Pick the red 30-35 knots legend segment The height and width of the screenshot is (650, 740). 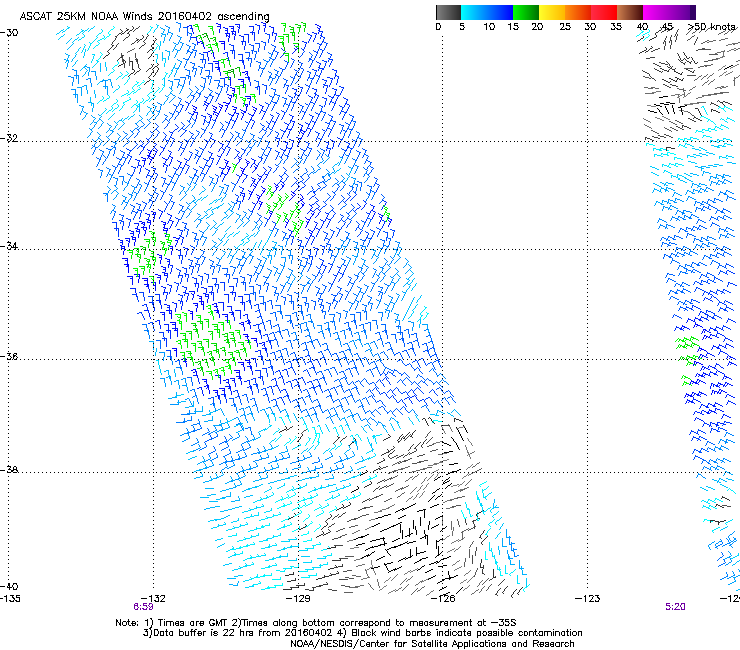[x=604, y=12]
